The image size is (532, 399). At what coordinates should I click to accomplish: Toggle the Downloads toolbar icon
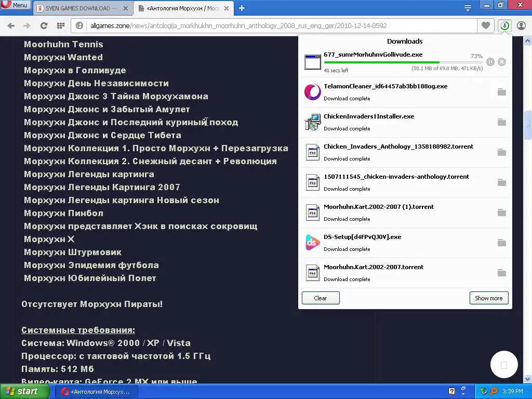[504, 25]
